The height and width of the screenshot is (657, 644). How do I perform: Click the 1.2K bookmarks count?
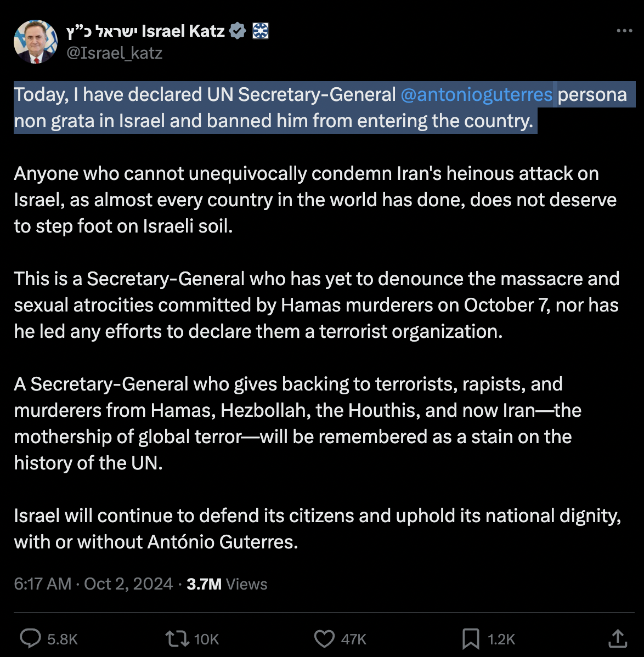501,639
